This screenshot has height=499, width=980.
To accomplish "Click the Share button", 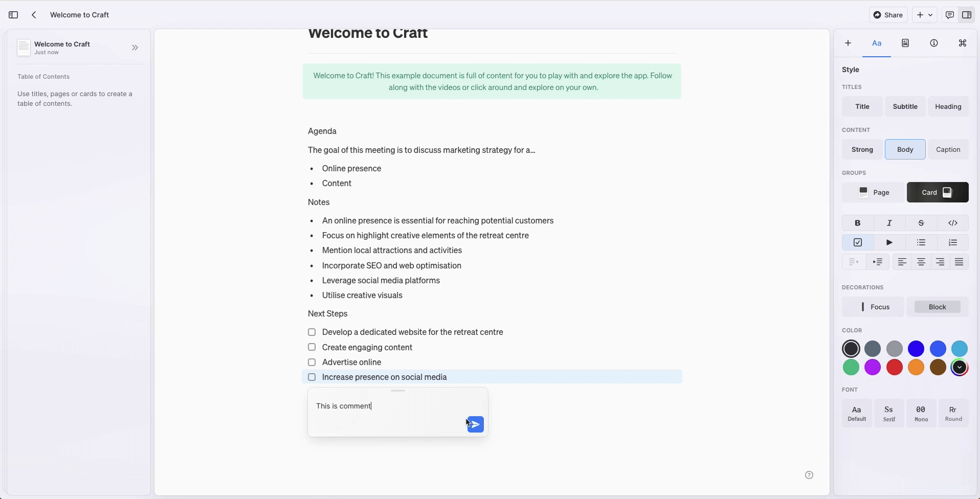I will [x=888, y=15].
